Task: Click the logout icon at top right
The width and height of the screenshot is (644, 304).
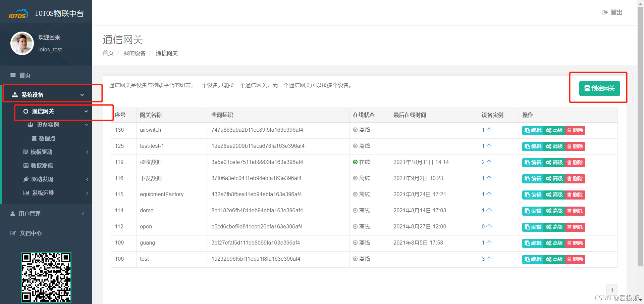Action: click(605, 12)
